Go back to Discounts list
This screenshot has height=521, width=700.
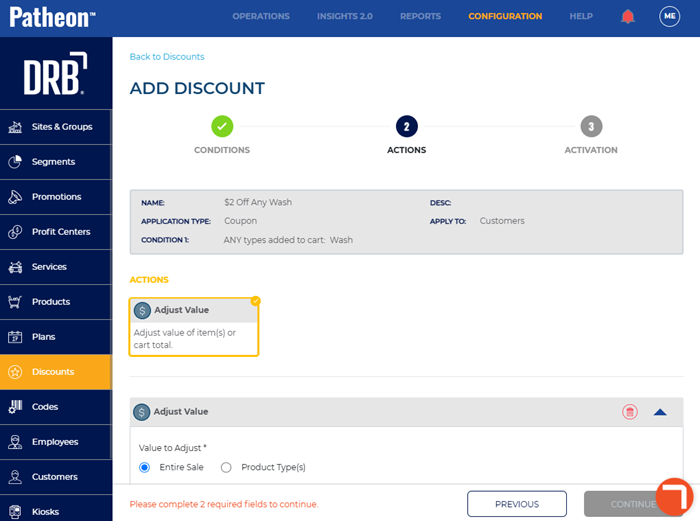167,57
